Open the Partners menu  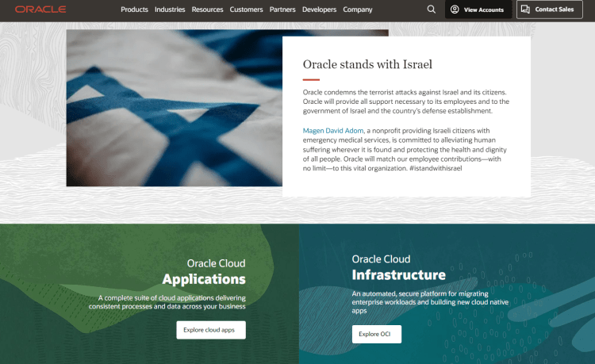coord(282,10)
